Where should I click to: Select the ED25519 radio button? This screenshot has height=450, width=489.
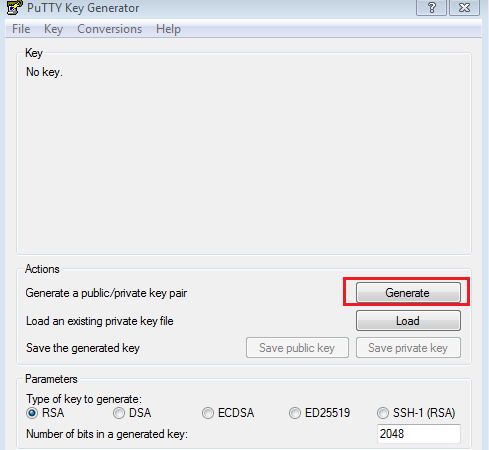click(x=295, y=413)
